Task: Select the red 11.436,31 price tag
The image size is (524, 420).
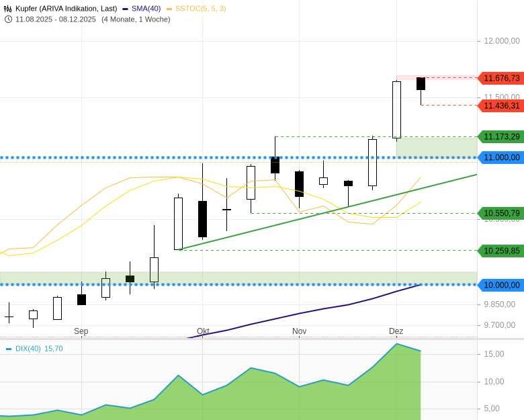Action: tap(501, 106)
